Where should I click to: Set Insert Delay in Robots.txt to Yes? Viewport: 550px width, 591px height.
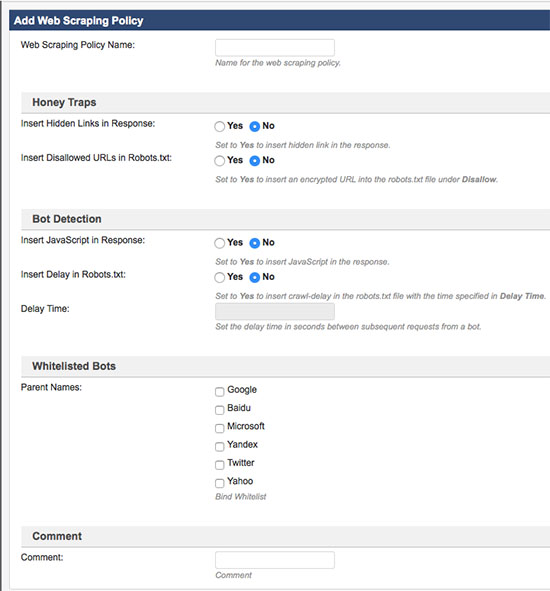point(219,277)
